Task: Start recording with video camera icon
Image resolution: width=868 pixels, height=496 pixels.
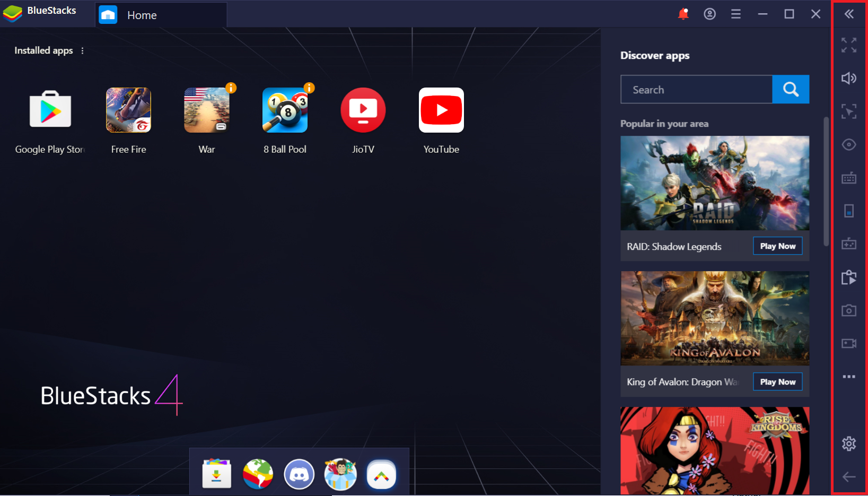Action: tap(849, 343)
